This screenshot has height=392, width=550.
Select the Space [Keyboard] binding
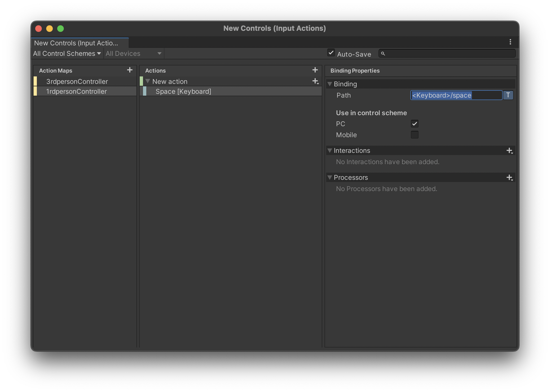pyautogui.click(x=183, y=92)
